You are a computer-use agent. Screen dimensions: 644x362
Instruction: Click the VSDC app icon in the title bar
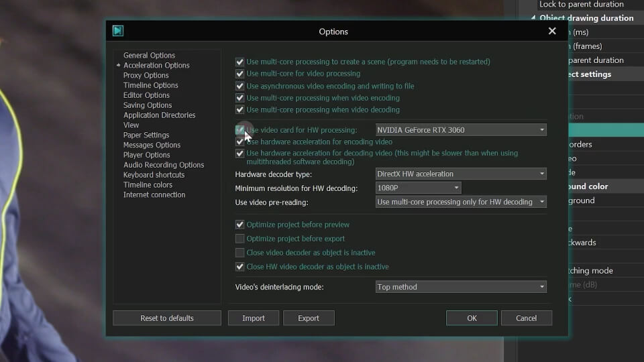(118, 31)
